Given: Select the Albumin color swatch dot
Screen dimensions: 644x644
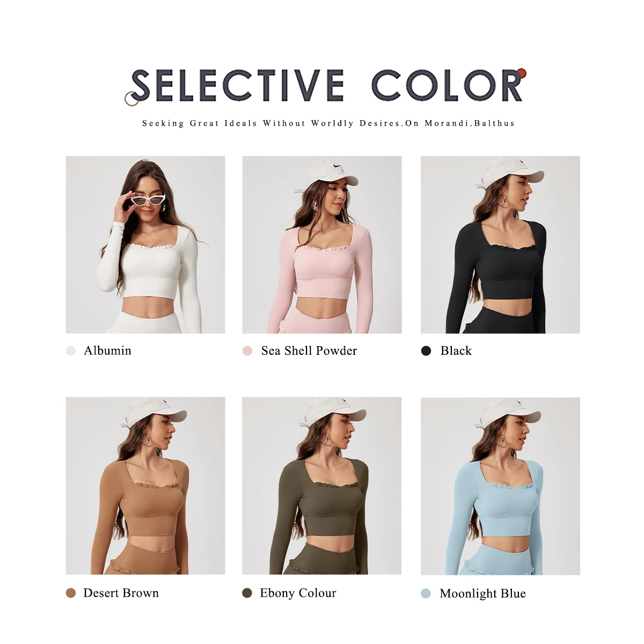Looking at the screenshot, I should click(x=71, y=351).
